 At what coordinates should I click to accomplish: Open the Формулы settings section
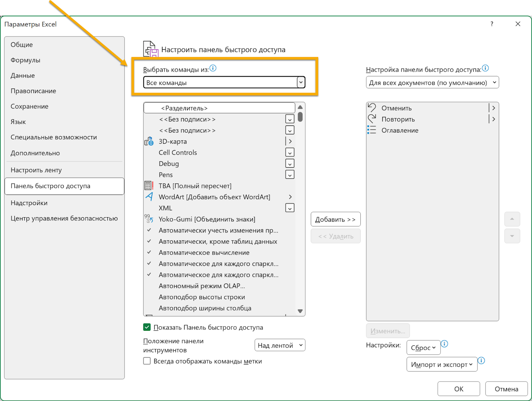coord(65,60)
